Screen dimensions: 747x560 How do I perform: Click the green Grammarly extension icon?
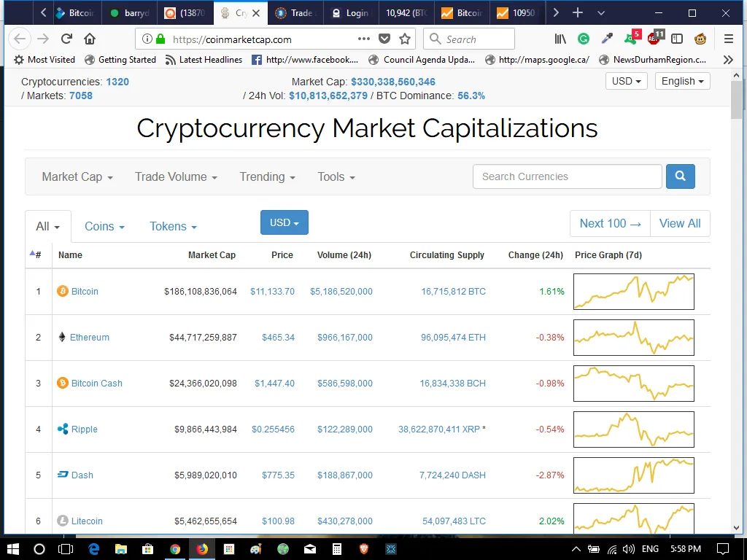583,39
